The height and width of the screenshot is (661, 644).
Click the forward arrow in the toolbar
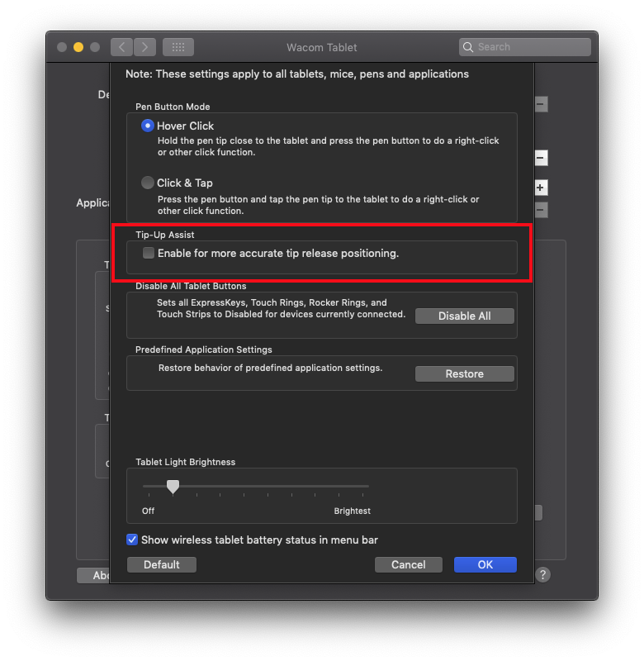pyautogui.click(x=145, y=47)
